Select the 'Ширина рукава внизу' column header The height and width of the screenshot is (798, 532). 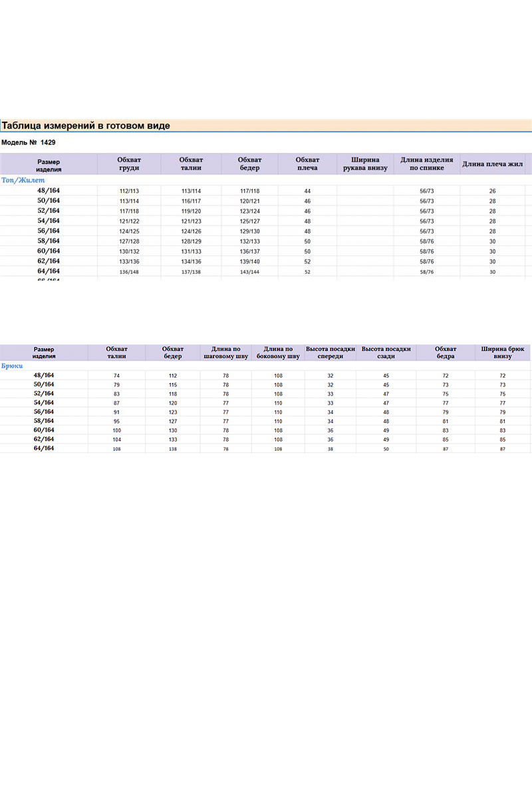click(x=365, y=164)
